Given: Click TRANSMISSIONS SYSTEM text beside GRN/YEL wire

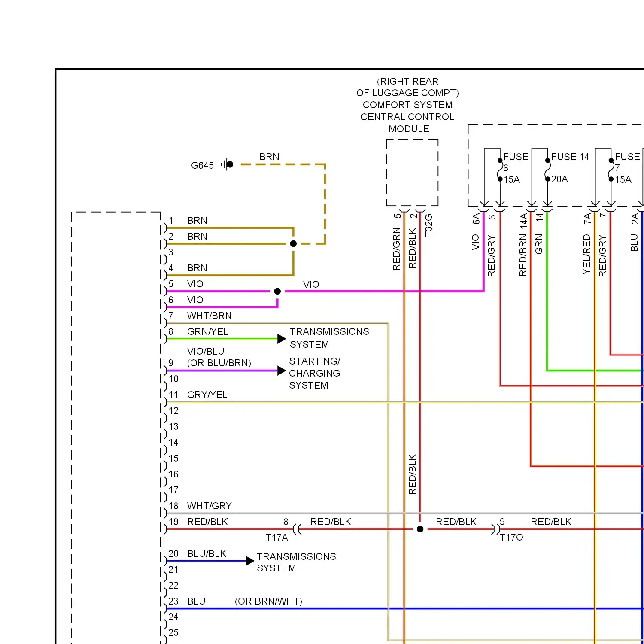Looking at the screenshot, I should click(x=329, y=338).
